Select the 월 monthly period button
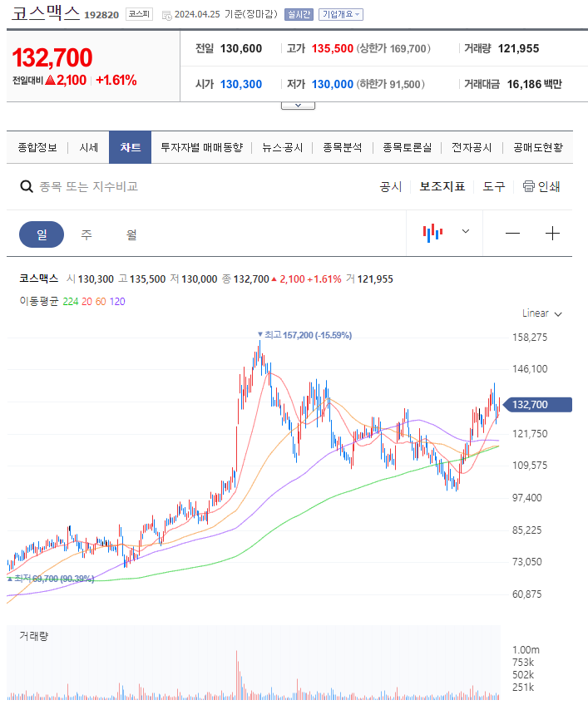Viewport: 588px width, 705px height. point(131,234)
